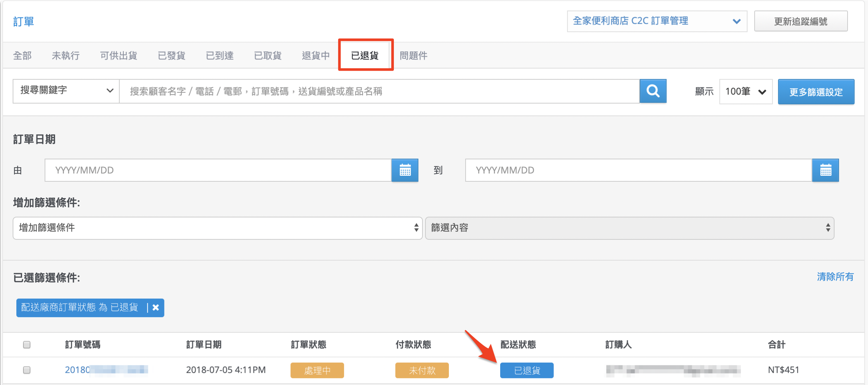
Task: Select the 已退貨 tab
Action: tap(365, 55)
